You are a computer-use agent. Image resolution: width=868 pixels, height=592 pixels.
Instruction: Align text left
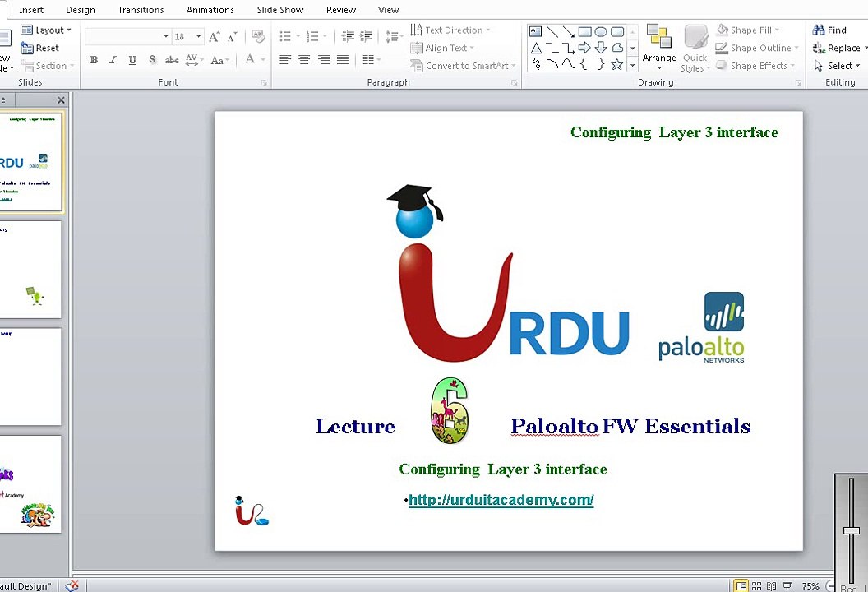[x=285, y=60]
